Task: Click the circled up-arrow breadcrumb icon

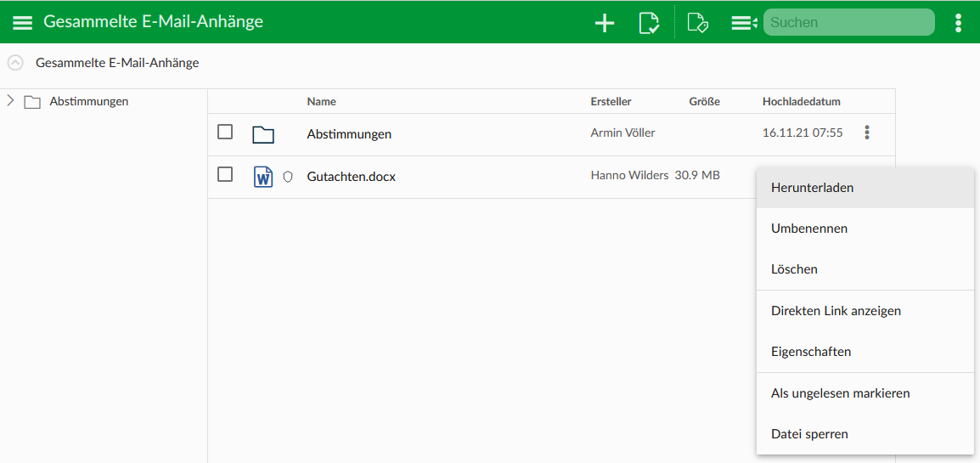Action: pyautogui.click(x=15, y=63)
